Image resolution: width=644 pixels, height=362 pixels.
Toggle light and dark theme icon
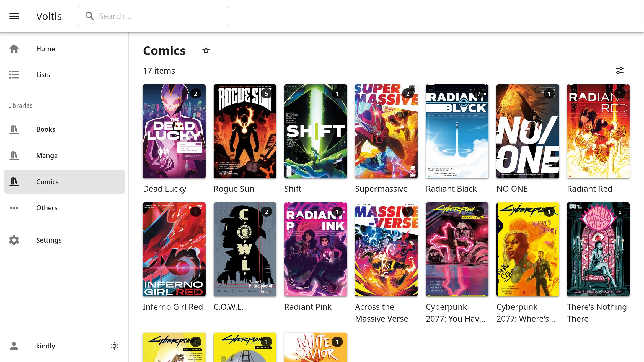coord(114,346)
